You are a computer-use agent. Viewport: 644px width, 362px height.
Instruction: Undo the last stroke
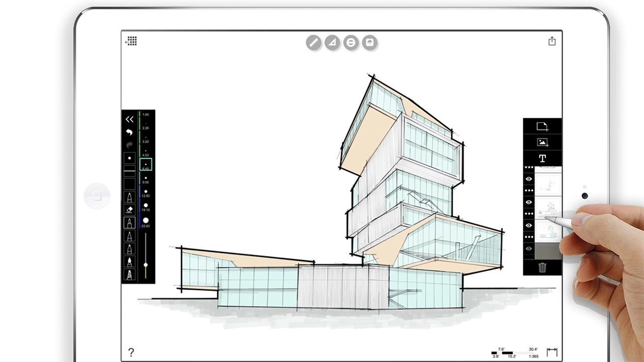[x=129, y=132]
